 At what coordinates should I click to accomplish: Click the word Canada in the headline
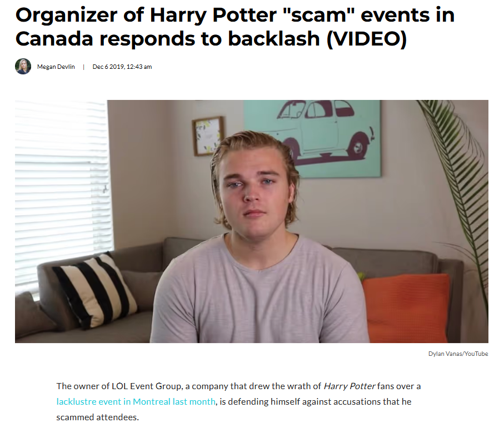54,39
